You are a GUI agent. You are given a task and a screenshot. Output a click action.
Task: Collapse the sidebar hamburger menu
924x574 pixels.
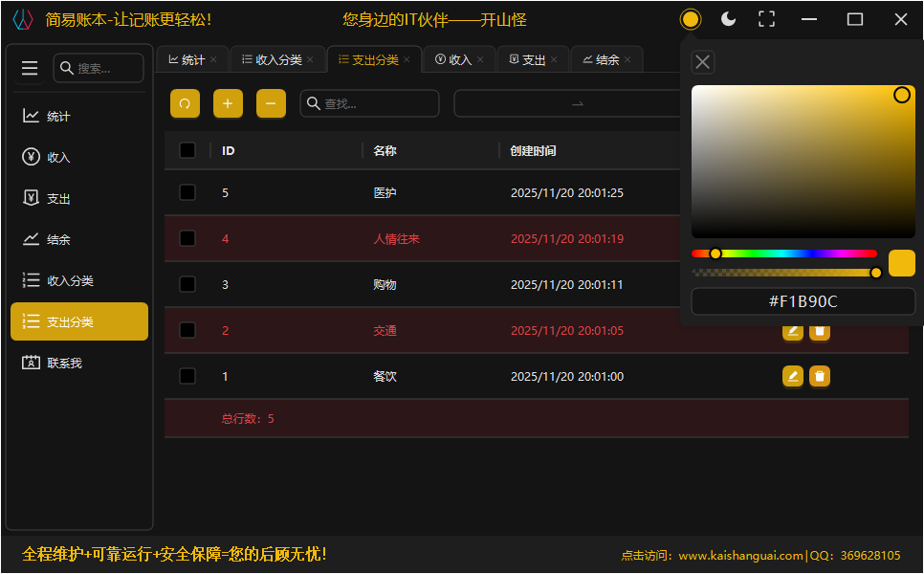30,68
